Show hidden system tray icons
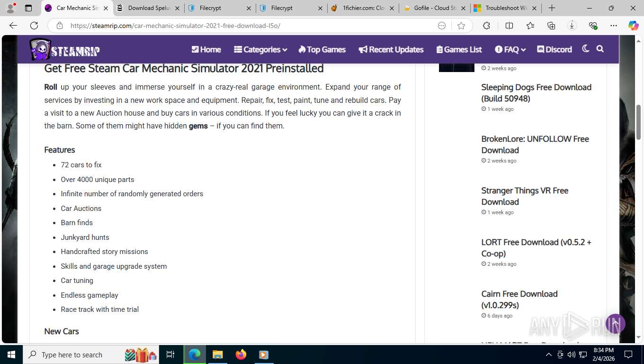Screen dimensions: 644x364 [x=548, y=355]
